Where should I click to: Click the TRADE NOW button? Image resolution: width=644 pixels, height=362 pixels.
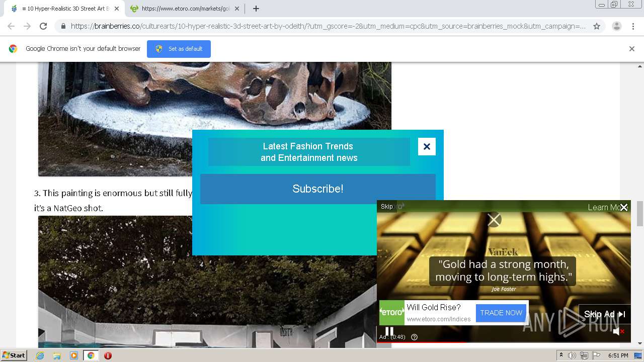click(501, 313)
